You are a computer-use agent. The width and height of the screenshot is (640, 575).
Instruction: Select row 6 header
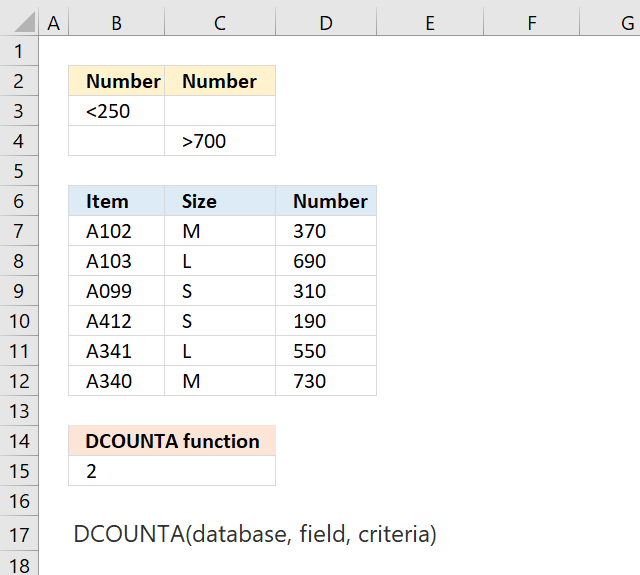tap(19, 201)
